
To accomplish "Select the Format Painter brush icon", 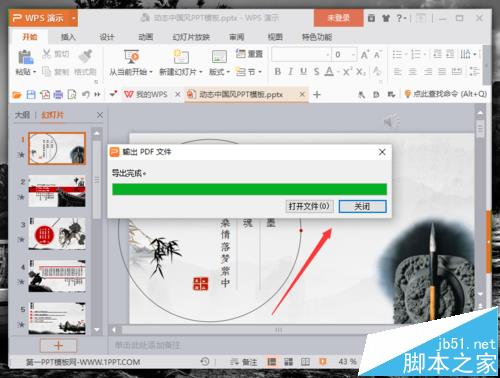I will [86, 56].
